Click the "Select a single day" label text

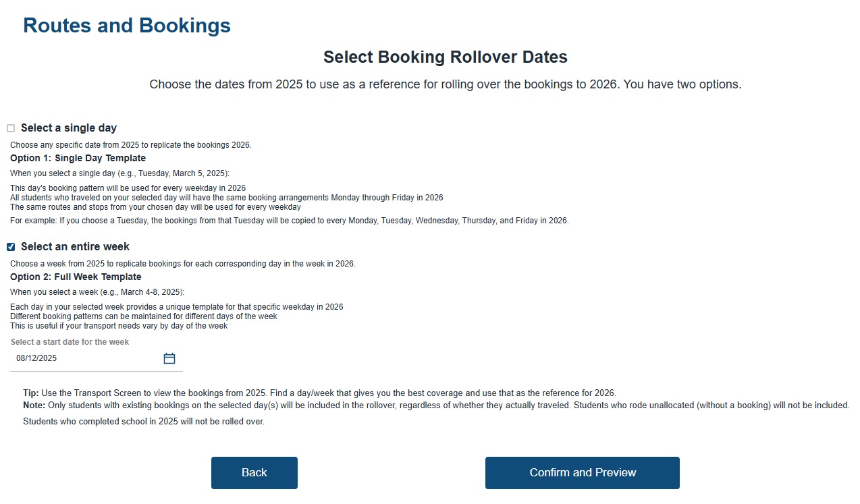tap(69, 128)
